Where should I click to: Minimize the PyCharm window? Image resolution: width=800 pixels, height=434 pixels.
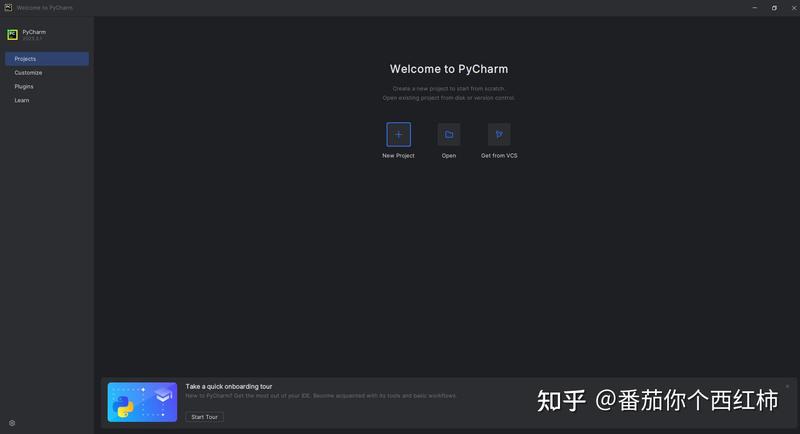coord(755,8)
